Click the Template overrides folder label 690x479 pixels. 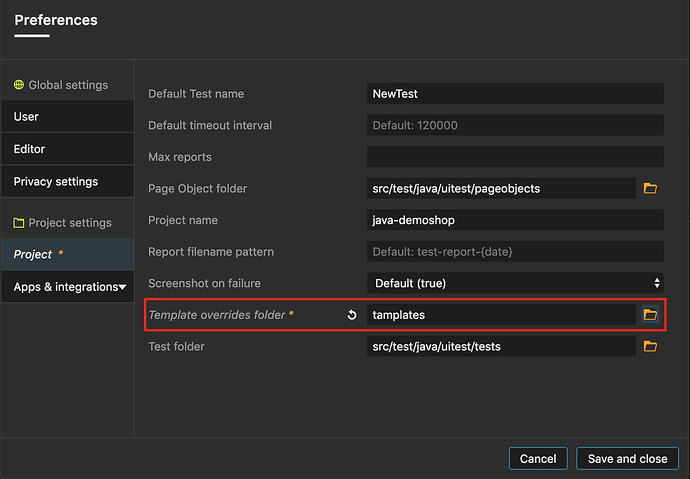(217, 315)
